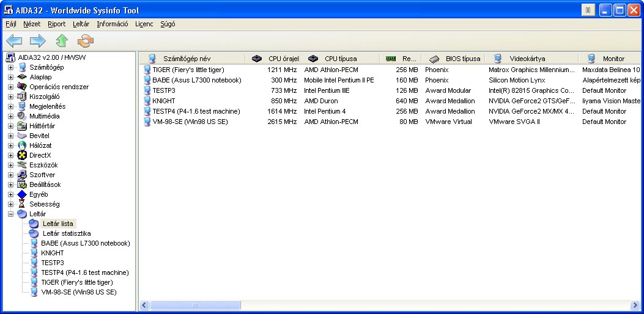Open the Súgó menu
Screen dimensions: 644x314
(168, 24)
